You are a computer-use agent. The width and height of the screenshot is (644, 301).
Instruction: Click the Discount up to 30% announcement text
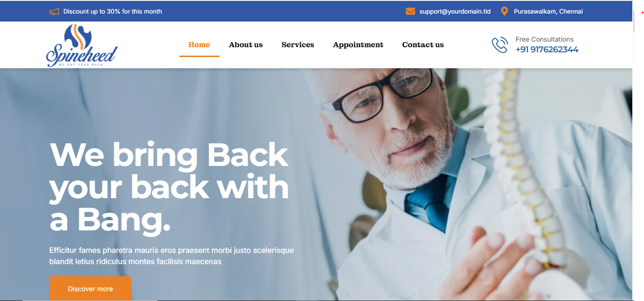click(113, 11)
